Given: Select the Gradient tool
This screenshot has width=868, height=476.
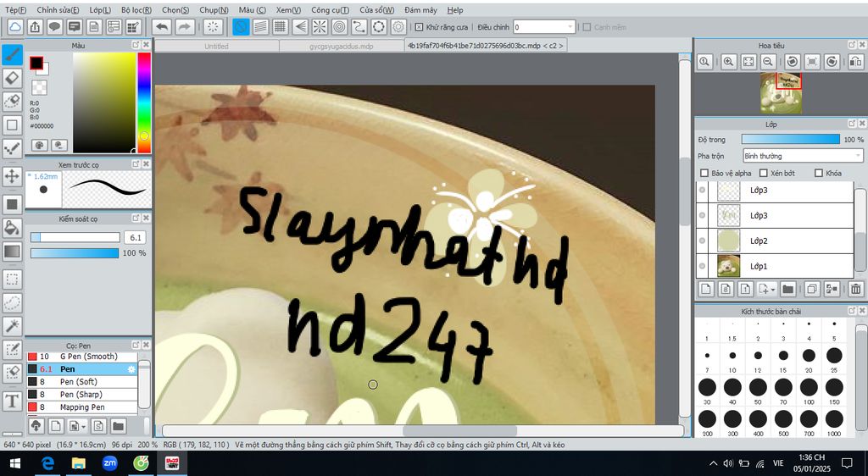Looking at the screenshot, I should tap(12, 252).
